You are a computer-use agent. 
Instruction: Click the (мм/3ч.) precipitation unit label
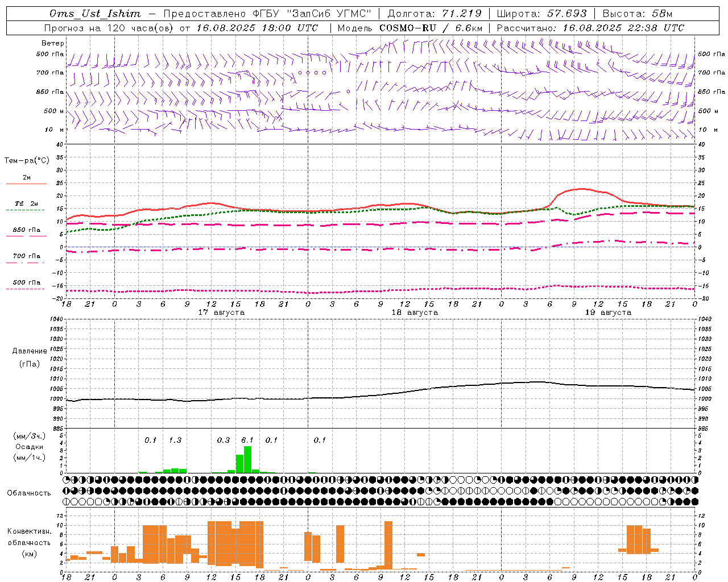(x=29, y=436)
